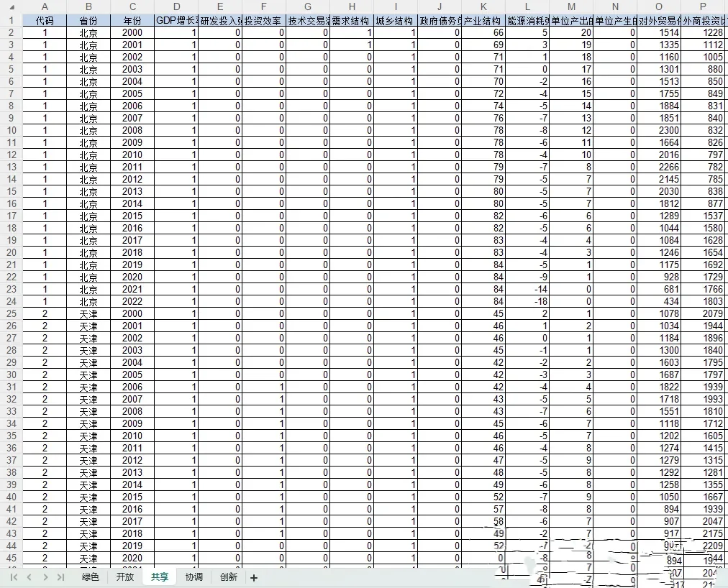Go to the next sheet tab arrow
The image size is (728, 588).
45,577
